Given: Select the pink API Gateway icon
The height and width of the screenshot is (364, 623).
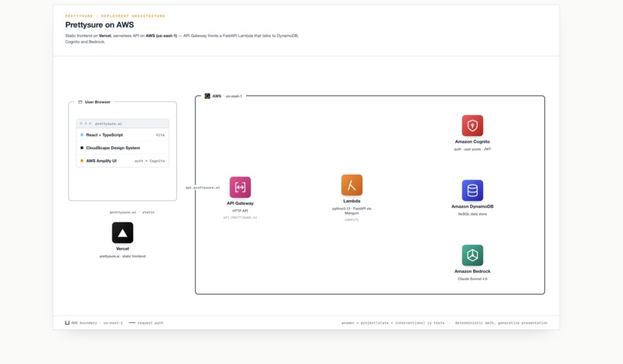Looking at the screenshot, I should (240, 187).
